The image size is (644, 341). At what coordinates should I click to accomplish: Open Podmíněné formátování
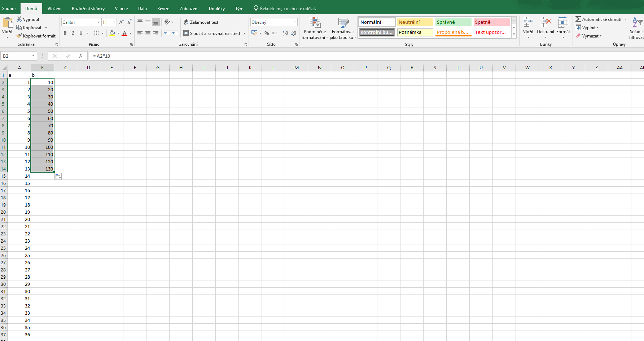315,28
